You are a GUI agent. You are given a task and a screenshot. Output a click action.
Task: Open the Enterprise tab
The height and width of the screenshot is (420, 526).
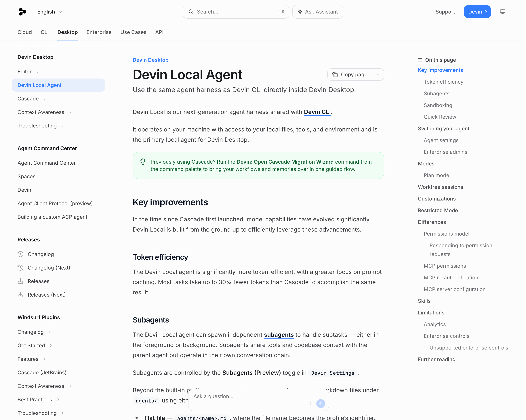99,32
